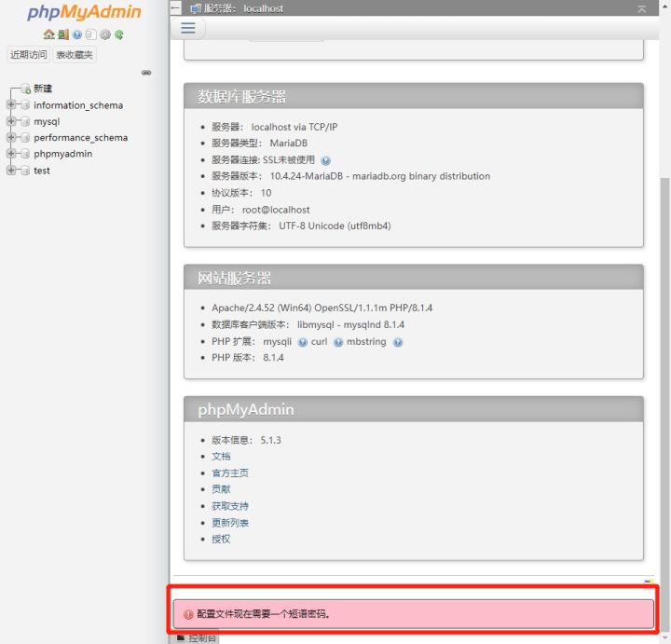Select performance_schema database in tree
The width and height of the screenshot is (671, 644).
point(80,138)
